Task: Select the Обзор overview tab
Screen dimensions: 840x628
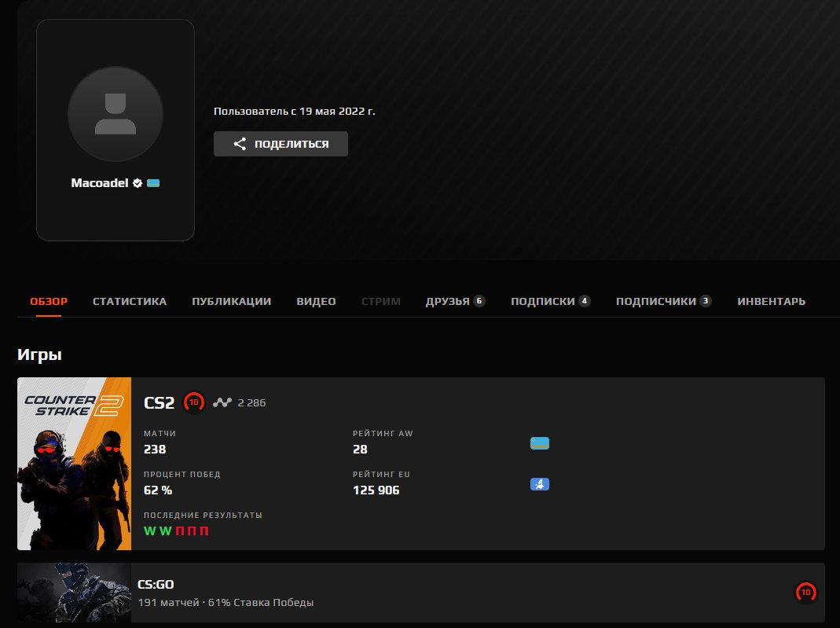Action: point(49,301)
